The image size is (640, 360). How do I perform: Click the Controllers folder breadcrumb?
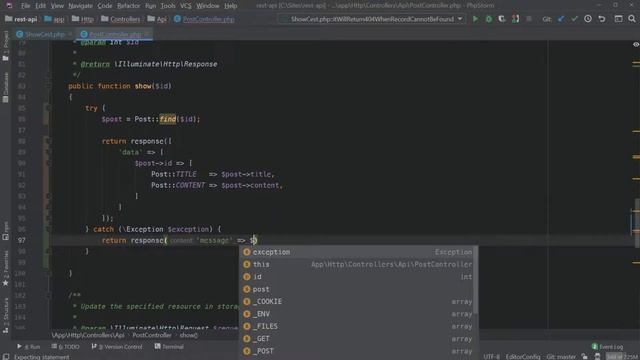[x=120, y=19]
